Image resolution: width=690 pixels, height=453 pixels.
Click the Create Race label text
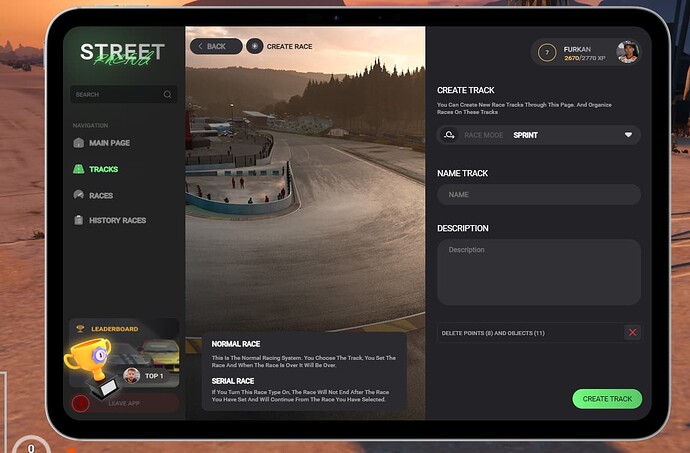point(290,46)
